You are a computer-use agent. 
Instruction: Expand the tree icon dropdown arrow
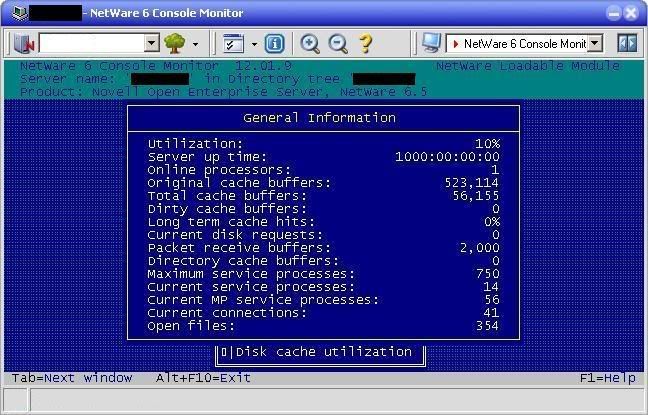pos(195,44)
